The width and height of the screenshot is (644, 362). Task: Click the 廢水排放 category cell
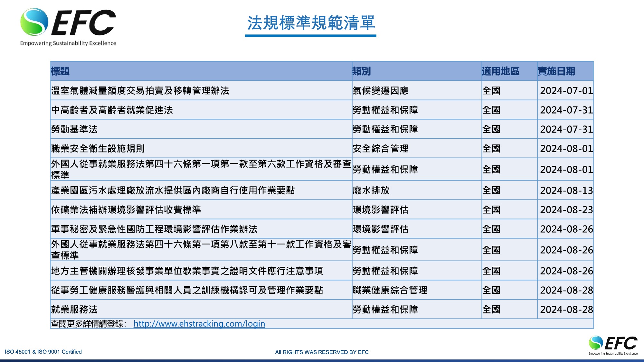click(x=417, y=190)
